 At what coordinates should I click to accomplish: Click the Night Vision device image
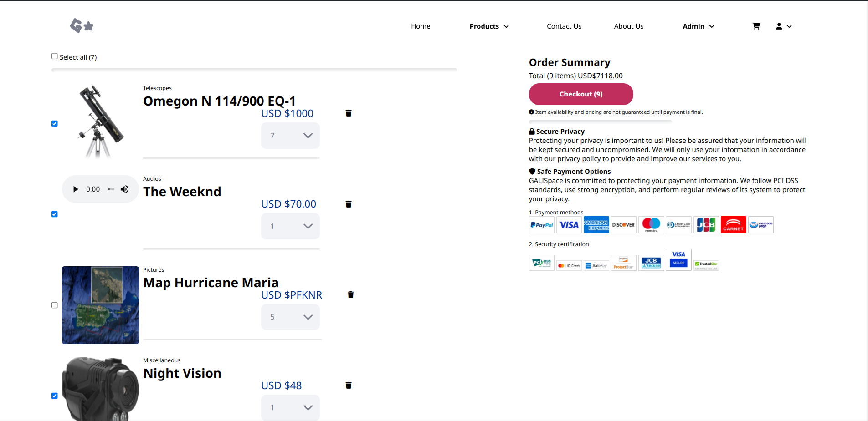point(100,389)
